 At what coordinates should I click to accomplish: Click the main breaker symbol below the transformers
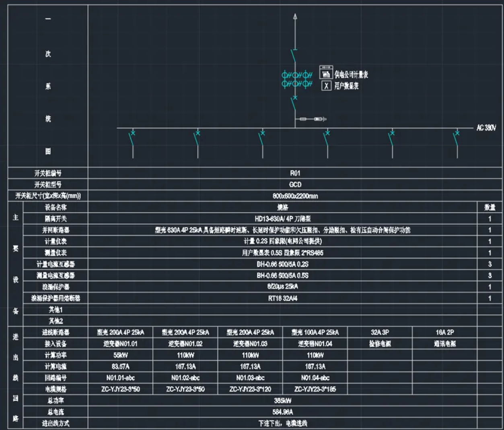pos(294,103)
